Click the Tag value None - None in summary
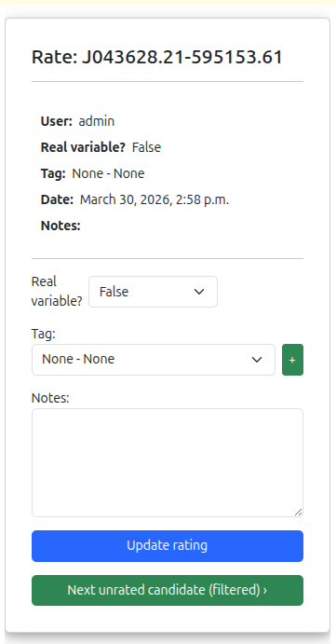The image size is (336, 644). (x=108, y=173)
